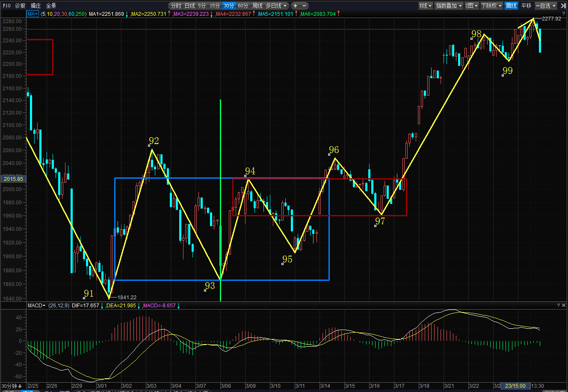568x392 pixels.
Task: Click the 23/15:00 time cursor label
Action: coord(515,386)
